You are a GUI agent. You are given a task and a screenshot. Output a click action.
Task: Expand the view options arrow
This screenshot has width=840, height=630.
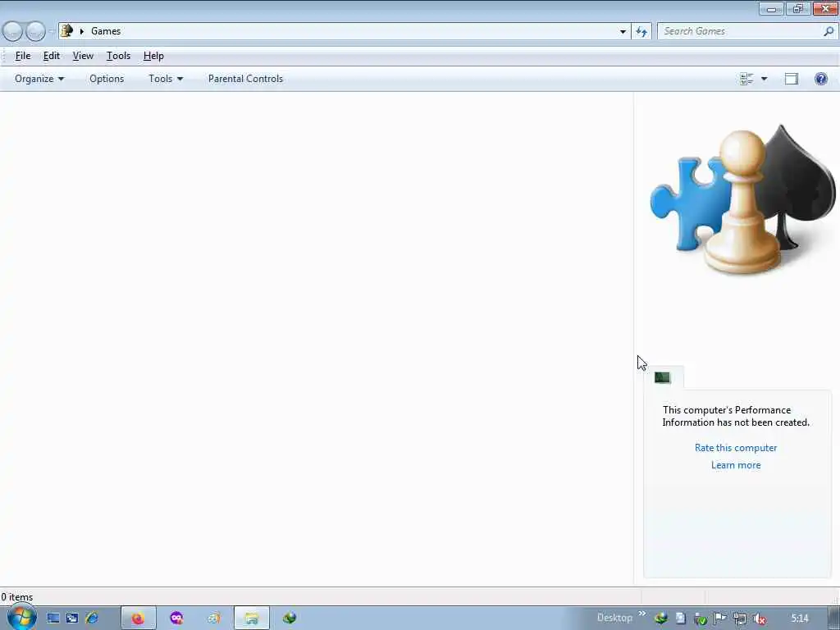(764, 79)
